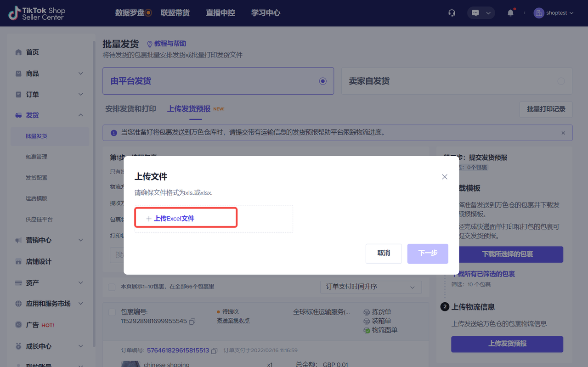Open the chat dropdown arrow in header
588x367 pixels.
[488, 13]
